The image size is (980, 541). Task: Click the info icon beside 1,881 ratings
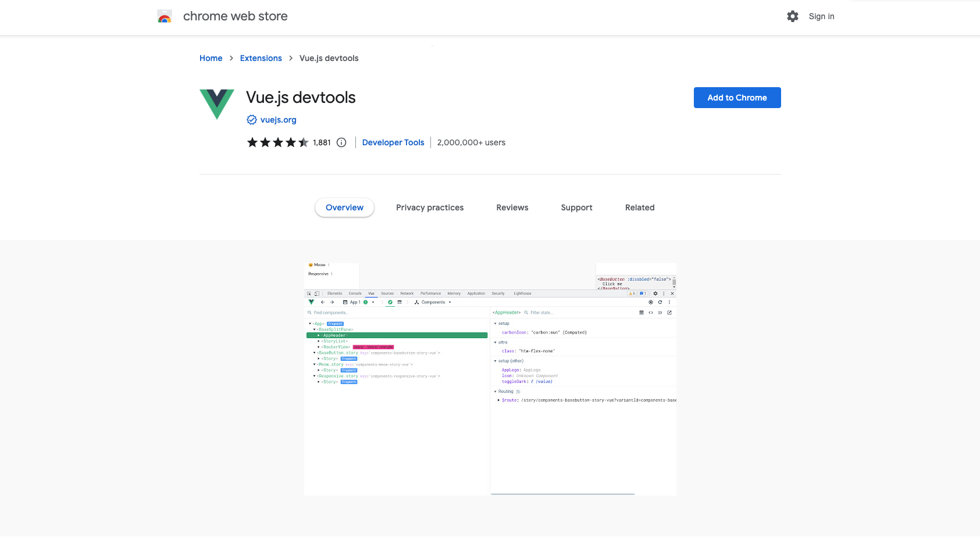tap(341, 142)
